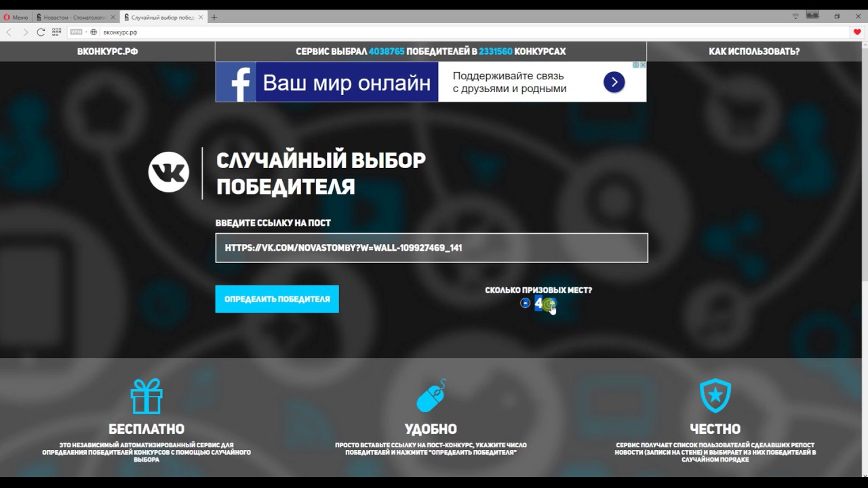The width and height of the screenshot is (868, 488).
Task: Open the ВКОНКУРС.РФ home link
Action: point(107,51)
